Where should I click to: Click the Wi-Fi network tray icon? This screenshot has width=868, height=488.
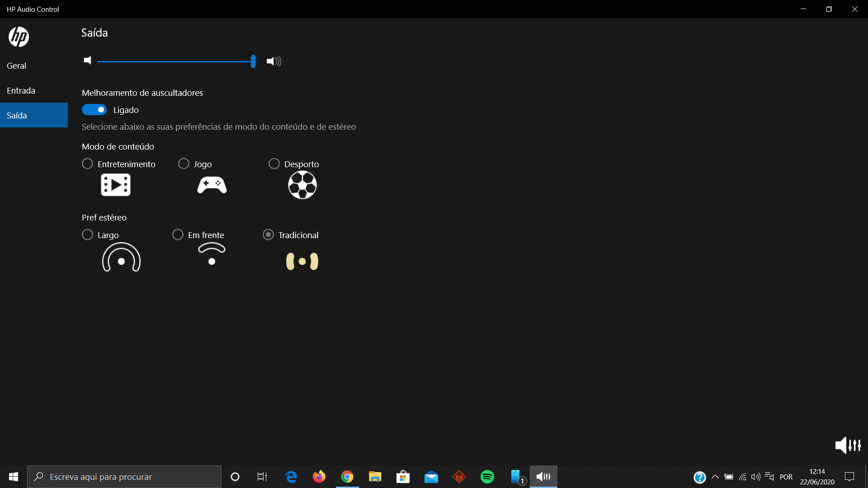point(742,477)
